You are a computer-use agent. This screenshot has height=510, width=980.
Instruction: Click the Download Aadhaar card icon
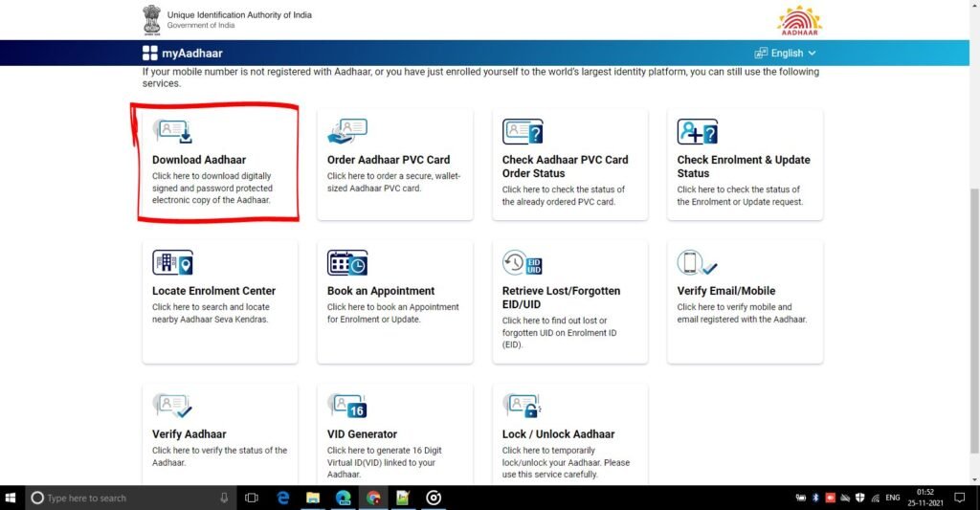click(x=172, y=131)
